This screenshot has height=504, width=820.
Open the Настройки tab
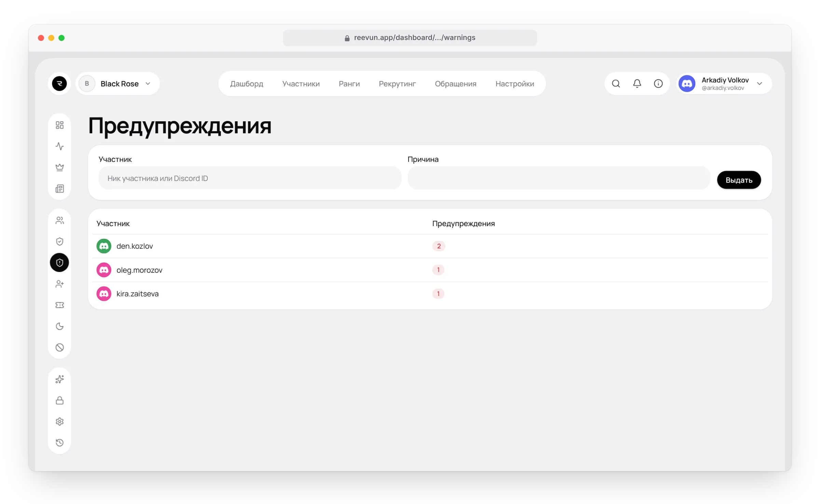click(x=515, y=84)
